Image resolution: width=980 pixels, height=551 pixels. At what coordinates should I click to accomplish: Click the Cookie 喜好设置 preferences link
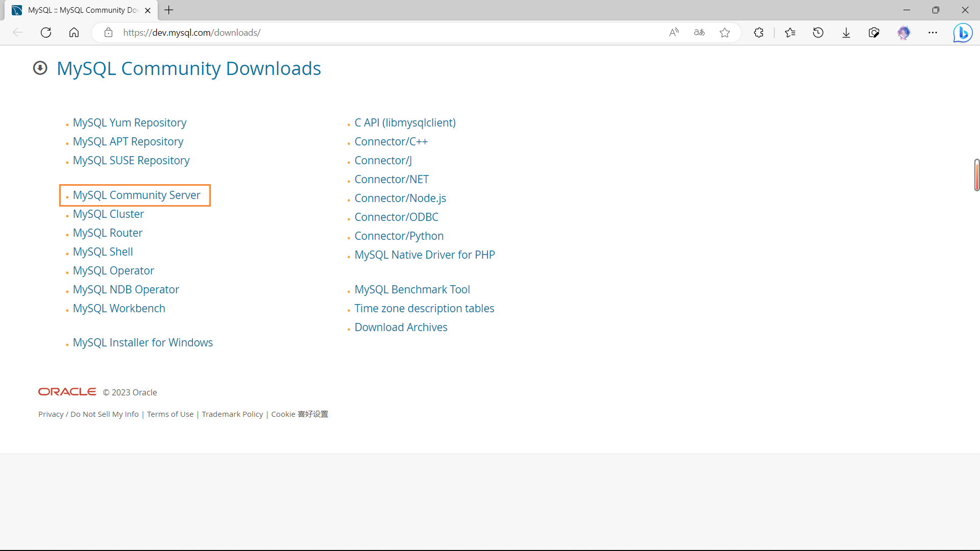299,414
